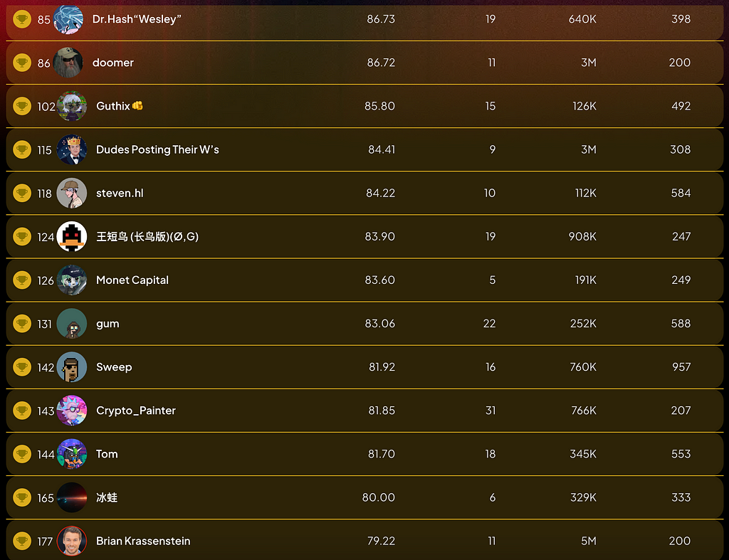Open the steven.hl username link
Viewport: 729px width, 560px height.
tap(120, 193)
